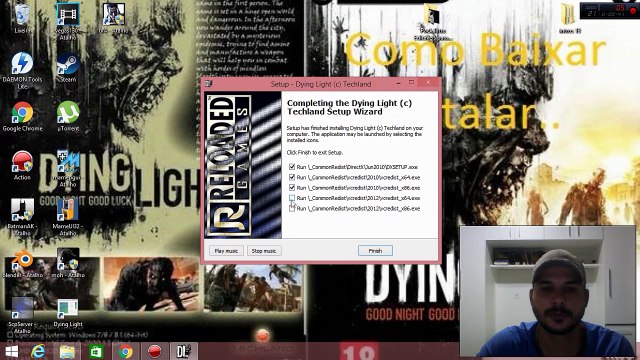The image size is (640, 360).
Task: Launch the Steam desktop shortcut
Action: click(68, 66)
